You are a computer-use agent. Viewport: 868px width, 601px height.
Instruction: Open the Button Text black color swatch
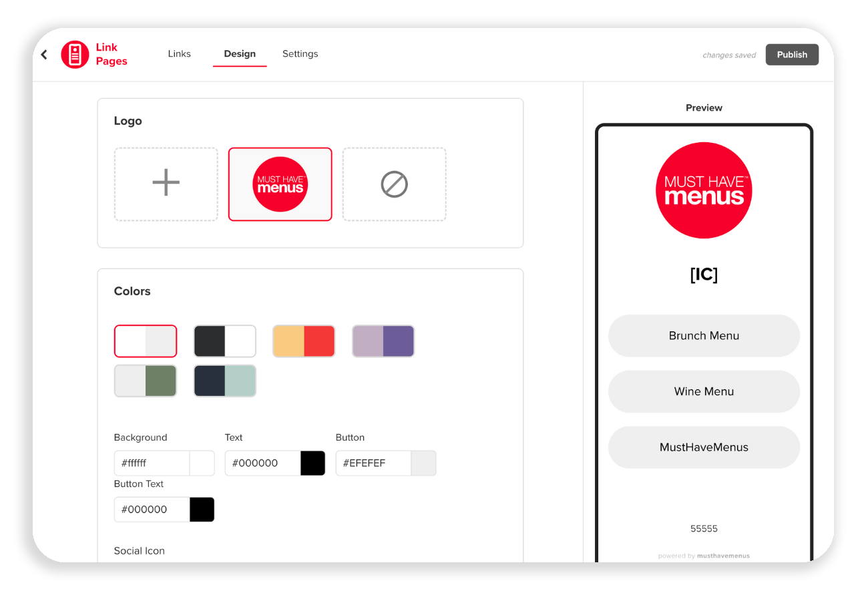[202, 510]
